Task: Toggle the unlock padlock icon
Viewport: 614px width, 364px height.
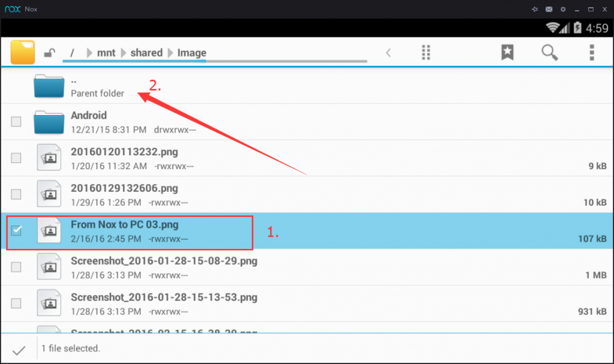Action: [x=49, y=53]
